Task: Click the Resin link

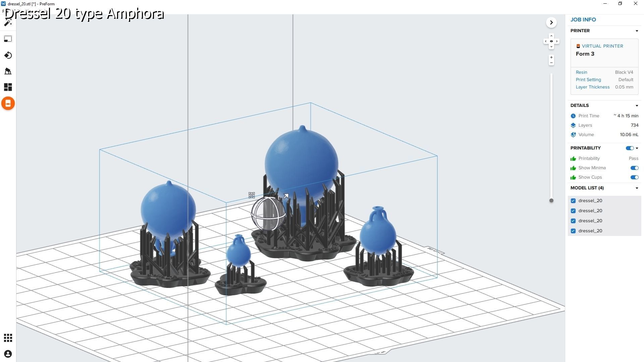Action: (581, 72)
